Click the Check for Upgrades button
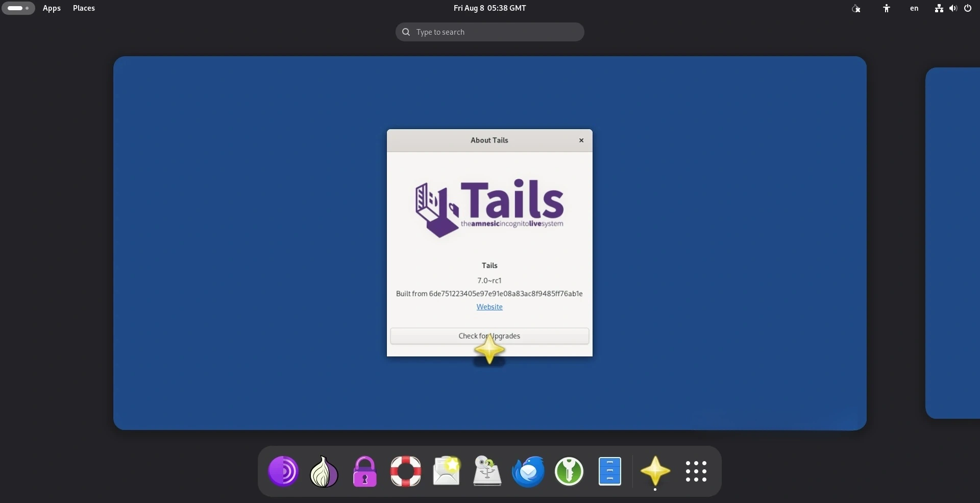Screen dimensions: 980x503 489,336
